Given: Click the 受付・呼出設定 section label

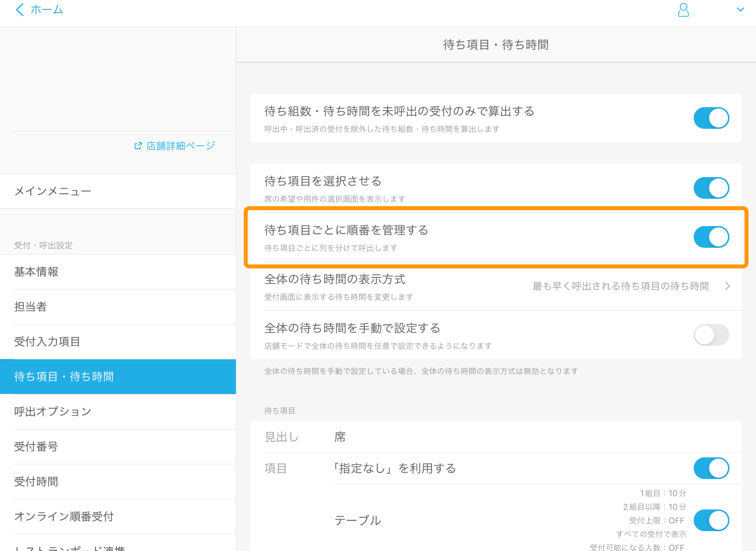Looking at the screenshot, I should [43, 246].
